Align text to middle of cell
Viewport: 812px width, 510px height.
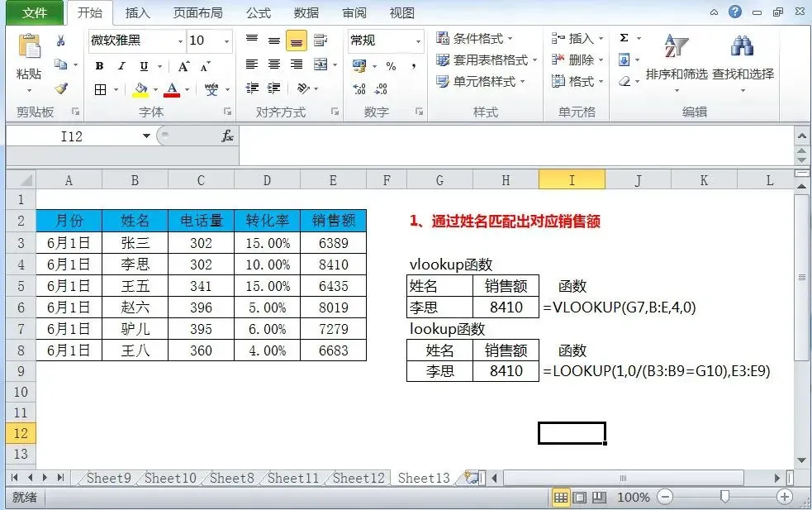[274, 41]
